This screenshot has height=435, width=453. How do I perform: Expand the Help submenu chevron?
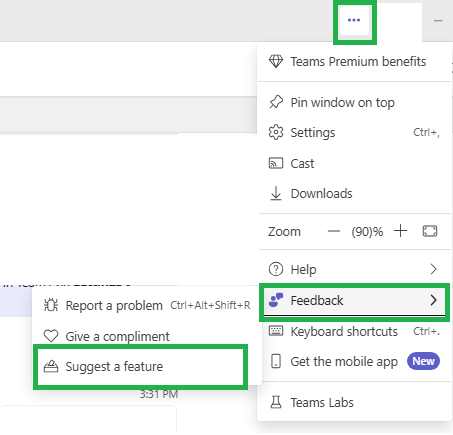[x=433, y=269]
